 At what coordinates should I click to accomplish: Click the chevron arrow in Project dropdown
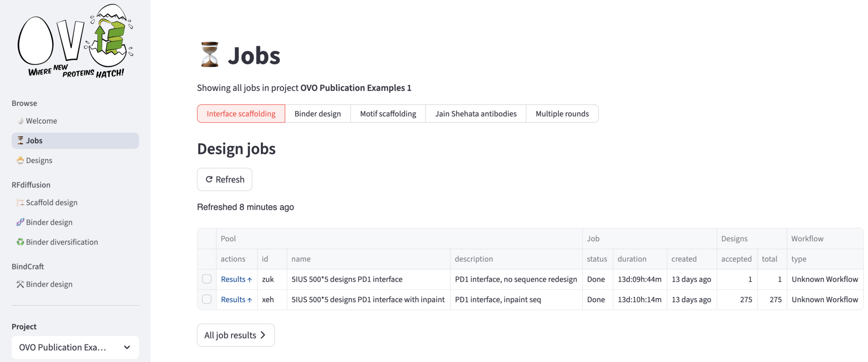pyautogui.click(x=127, y=347)
